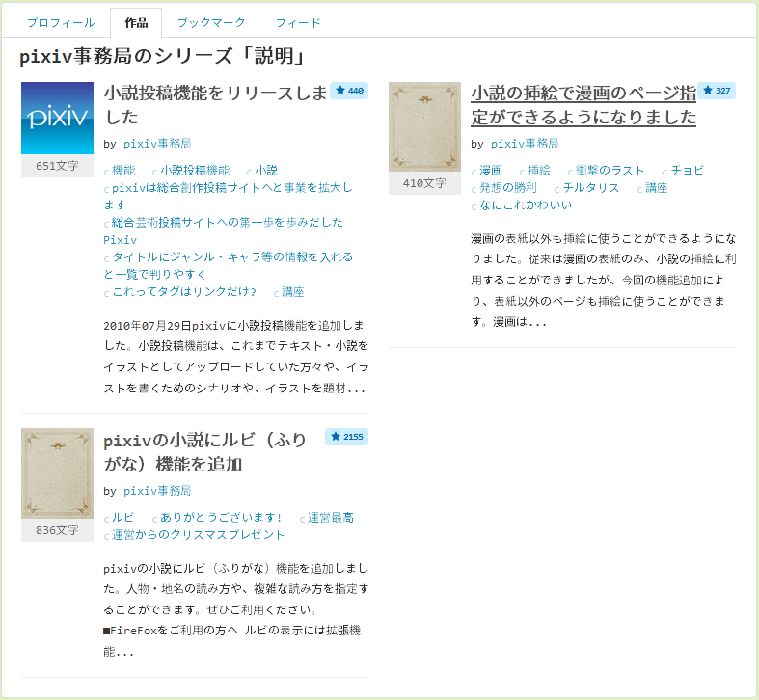Image resolution: width=759 pixels, height=700 pixels.
Task: Open novel 小説の挿絵で漫画のページ指定ができるようになりました
Action: pos(583,104)
